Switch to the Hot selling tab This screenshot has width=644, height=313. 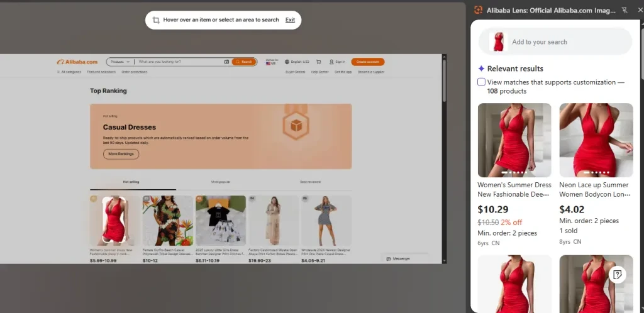pos(131,182)
